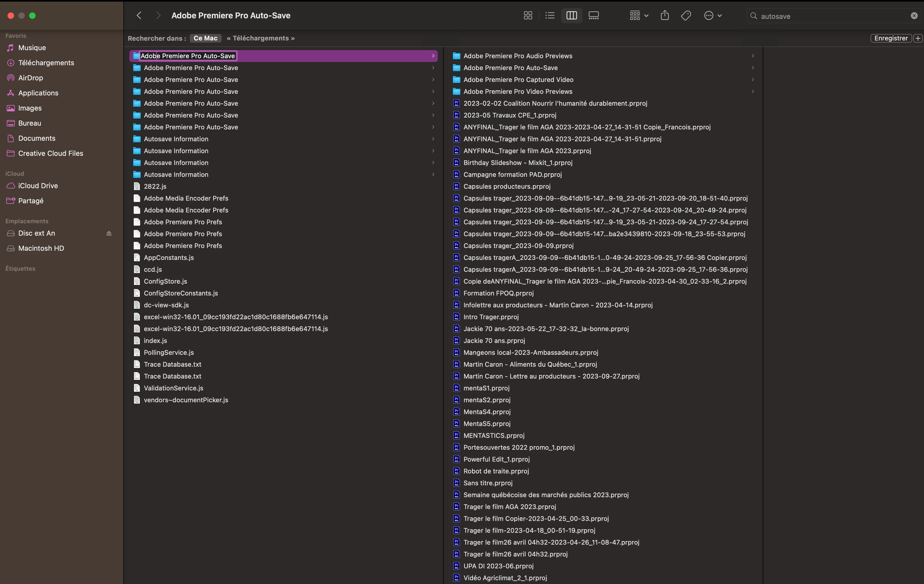Image resolution: width=924 pixels, height=584 pixels.
Task: Add search criteria with plus button
Action: (x=918, y=38)
